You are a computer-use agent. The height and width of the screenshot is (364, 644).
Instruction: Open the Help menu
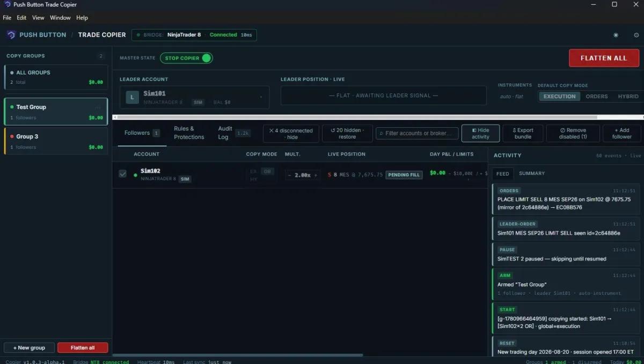click(82, 18)
